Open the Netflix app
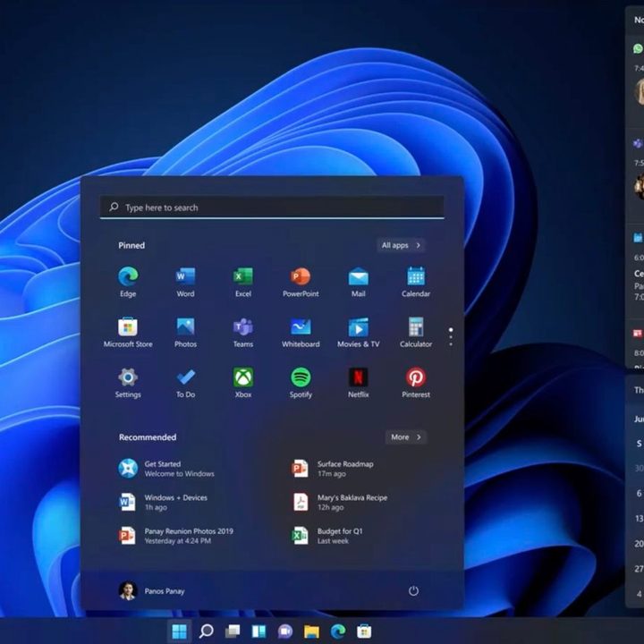 358,383
